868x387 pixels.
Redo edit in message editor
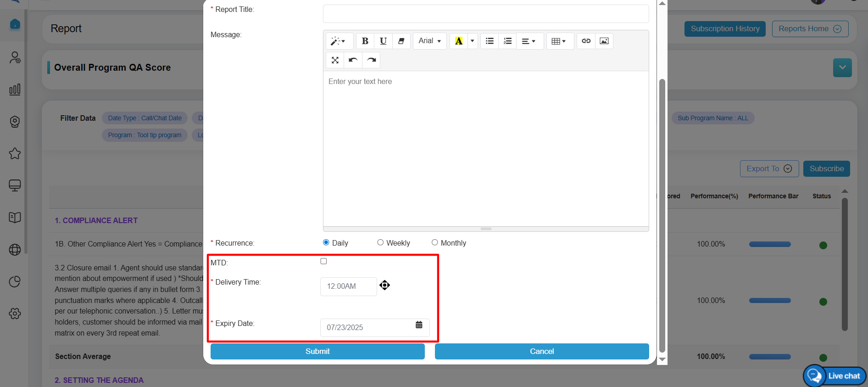[x=371, y=60]
